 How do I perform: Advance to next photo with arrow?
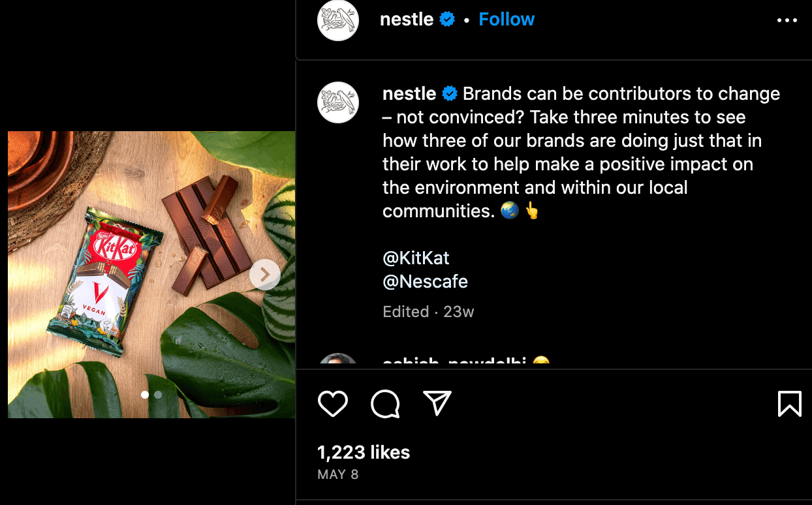(x=264, y=275)
